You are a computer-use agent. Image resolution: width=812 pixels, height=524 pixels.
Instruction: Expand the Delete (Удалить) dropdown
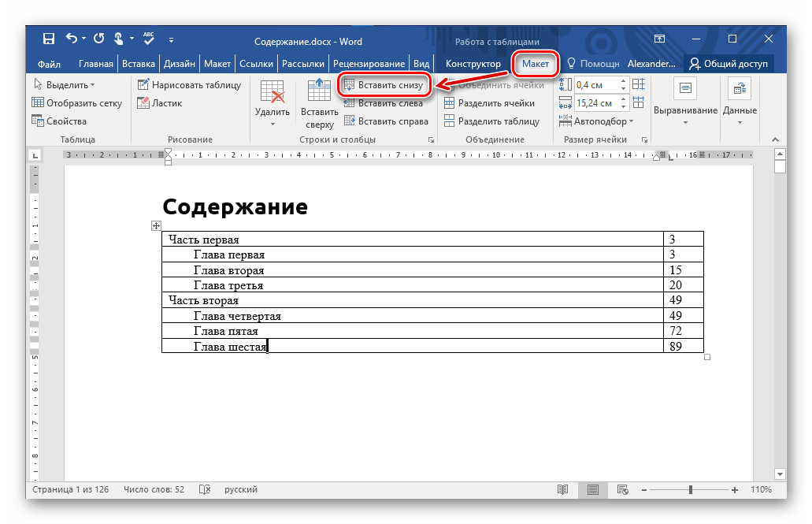coord(273,123)
